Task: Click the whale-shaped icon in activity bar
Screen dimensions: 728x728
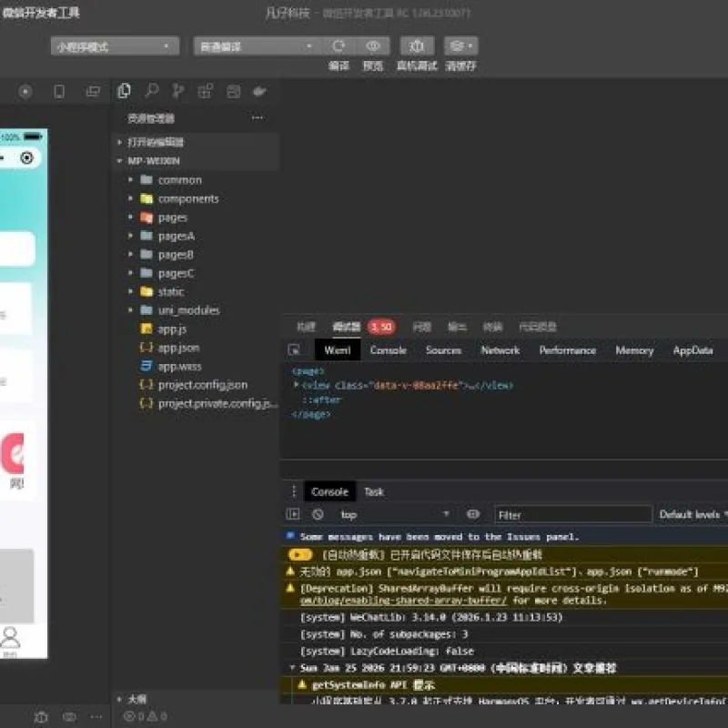Action: pyautogui.click(x=259, y=91)
